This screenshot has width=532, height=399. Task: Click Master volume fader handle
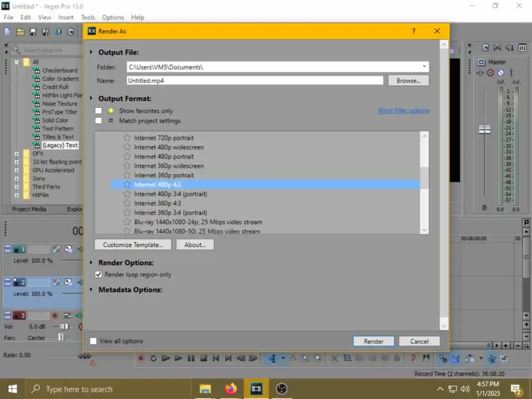(485, 129)
